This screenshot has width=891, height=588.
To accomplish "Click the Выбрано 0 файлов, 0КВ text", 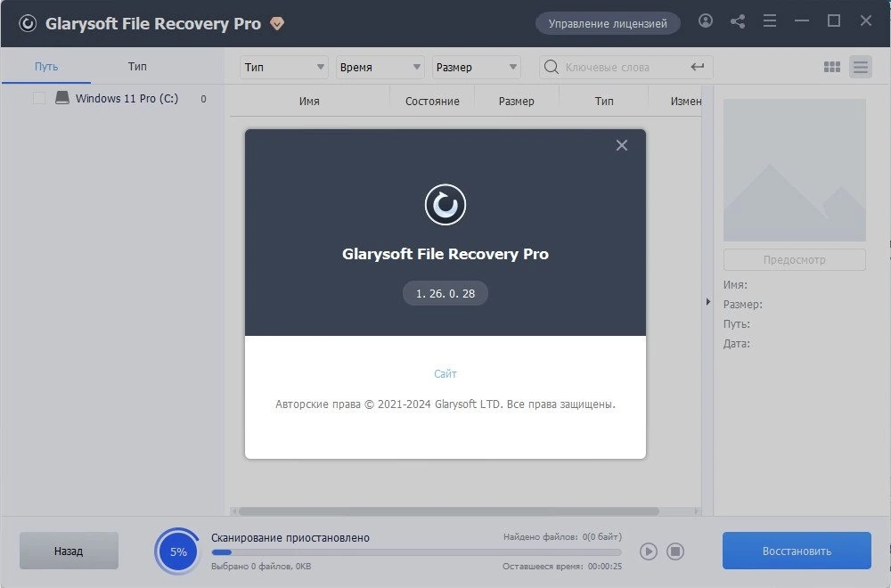I will (261, 567).
